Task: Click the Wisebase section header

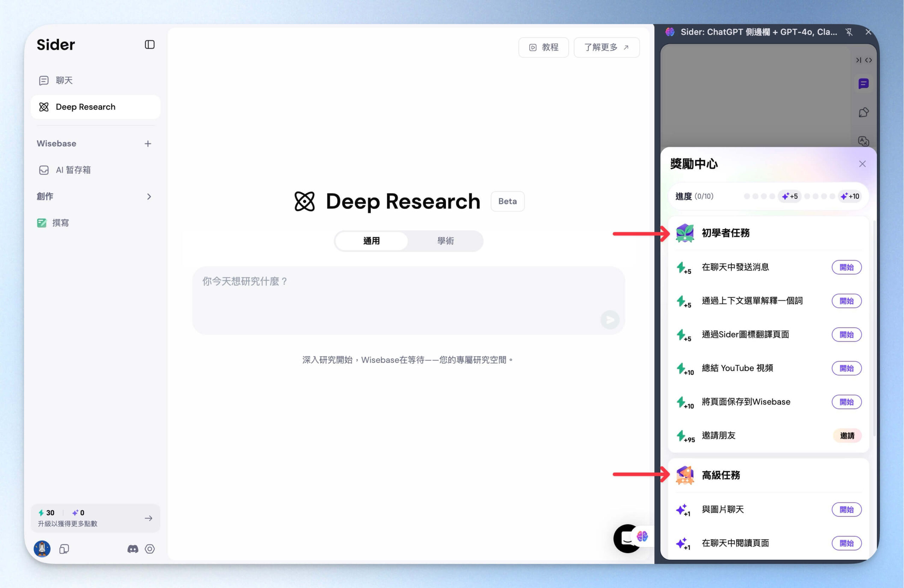Action: click(x=56, y=144)
